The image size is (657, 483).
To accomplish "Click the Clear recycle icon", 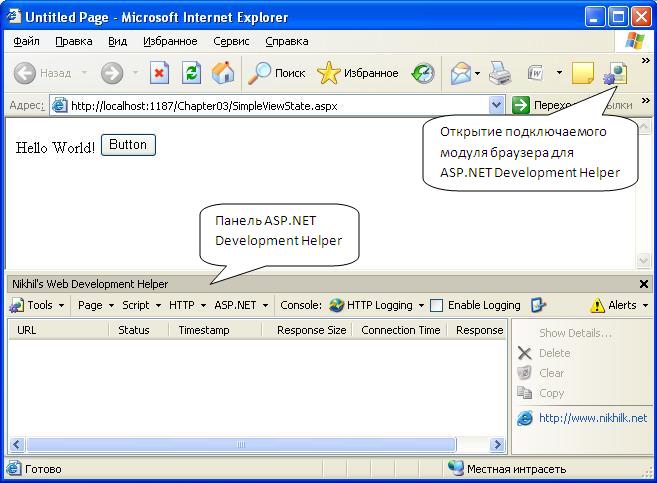I will click(524, 372).
